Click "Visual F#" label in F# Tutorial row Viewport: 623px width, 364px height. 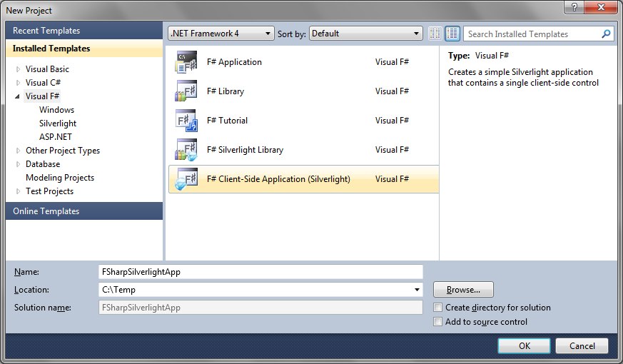click(392, 121)
